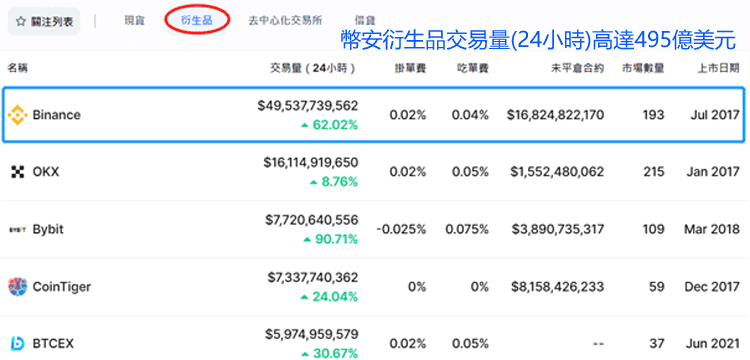The width and height of the screenshot is (750, 360).
Task: Click the Binance logo icon
Action: point(18,115)
